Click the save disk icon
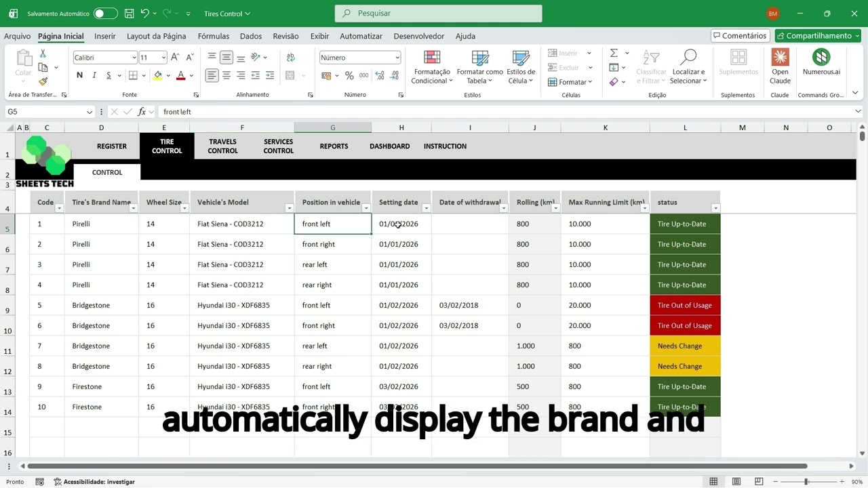 point(130,13)
